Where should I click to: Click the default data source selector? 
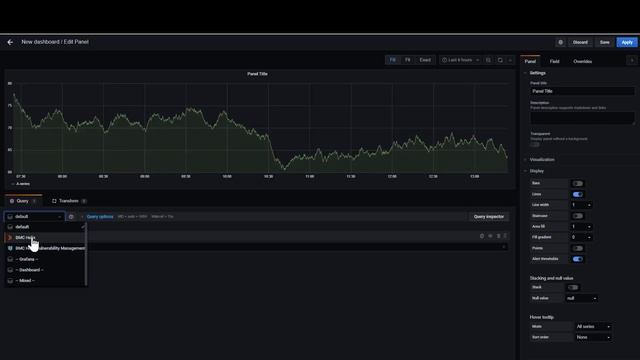(x=34, y=217)
